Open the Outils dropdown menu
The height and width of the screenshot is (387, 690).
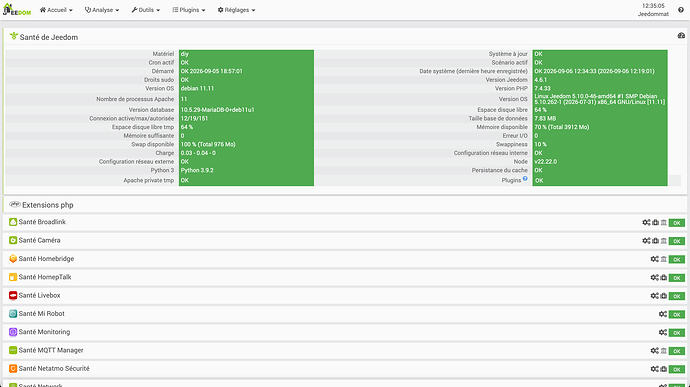(146, 10)
